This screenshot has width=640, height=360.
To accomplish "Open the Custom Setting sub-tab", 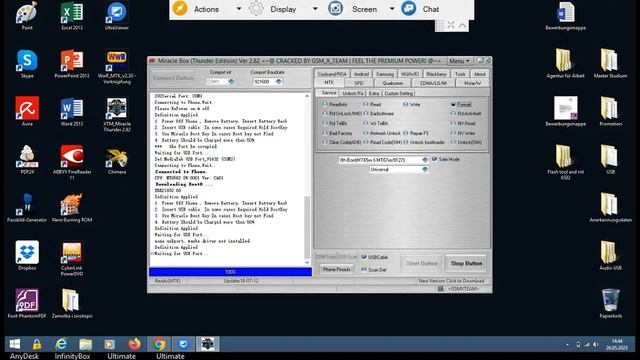I will 399,93.
